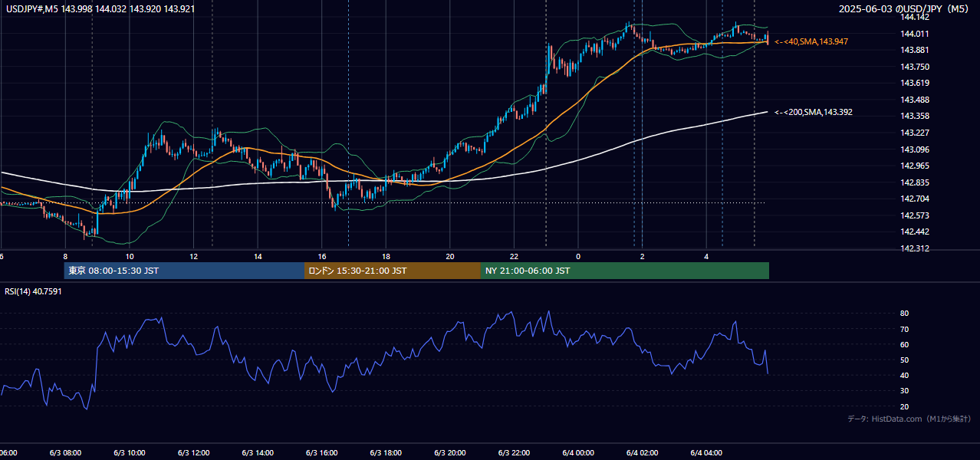
Task: Click hour 14 on the price chart time axis
Action: (258, 257)
